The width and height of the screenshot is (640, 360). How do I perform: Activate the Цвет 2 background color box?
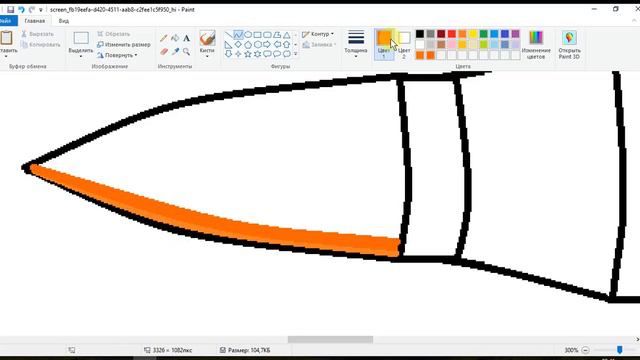pos(404,44)
